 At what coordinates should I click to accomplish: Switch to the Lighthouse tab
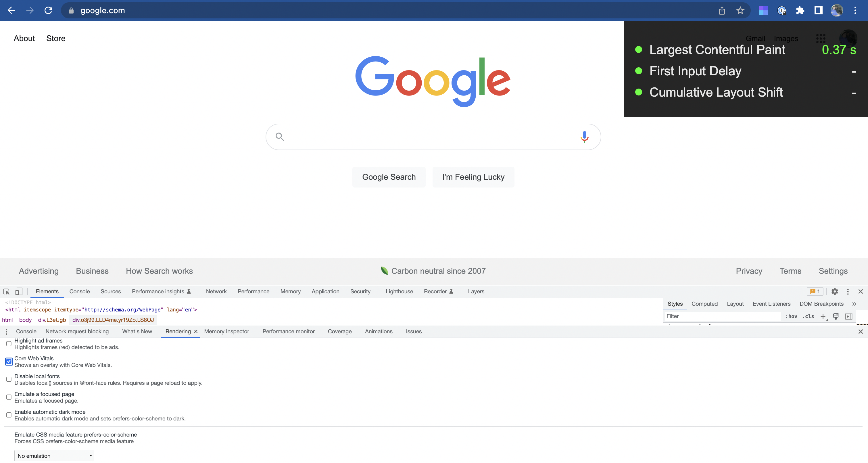point(399,291)
